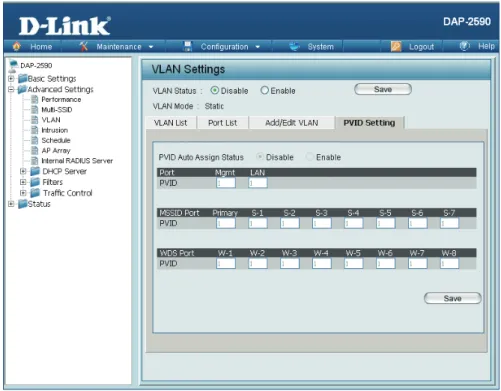Click the Maintenance tools icon
The image size is (501, 391).
coord(84,46)
